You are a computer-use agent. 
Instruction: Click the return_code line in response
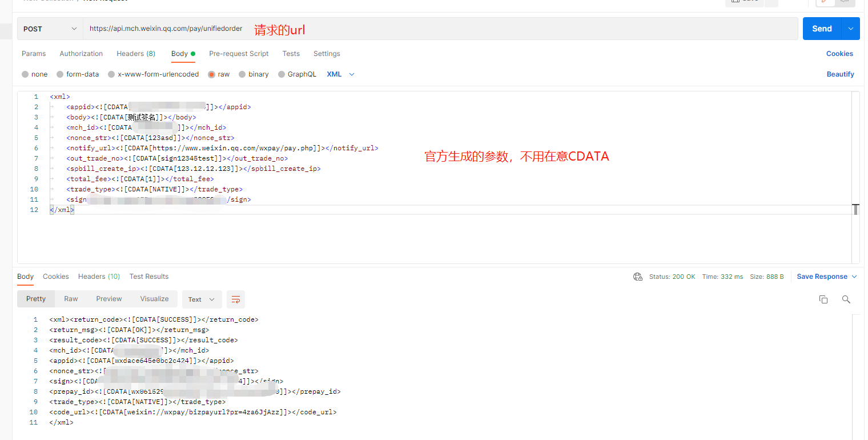[154, 319]
